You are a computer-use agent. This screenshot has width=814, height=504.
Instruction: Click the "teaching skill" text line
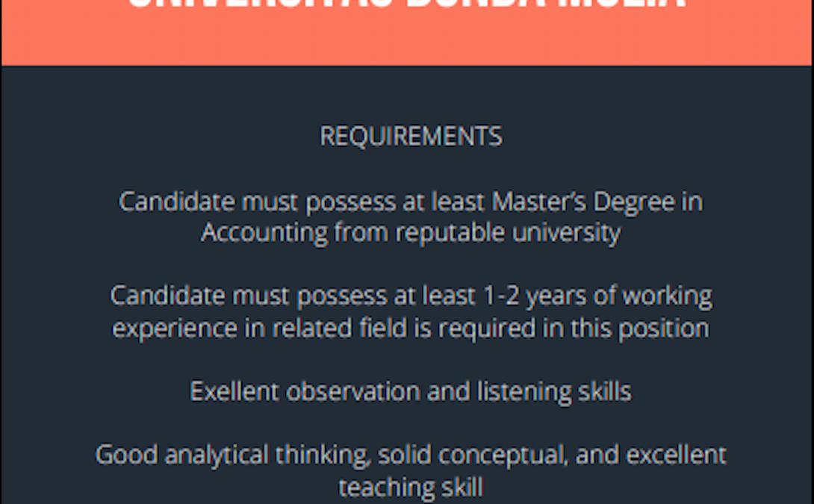(411, 488)
